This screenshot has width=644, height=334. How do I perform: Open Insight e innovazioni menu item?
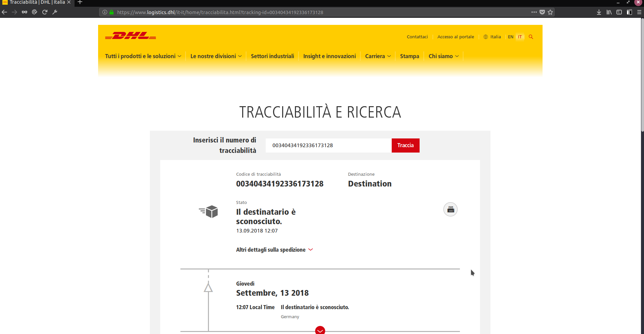point(330,56)
